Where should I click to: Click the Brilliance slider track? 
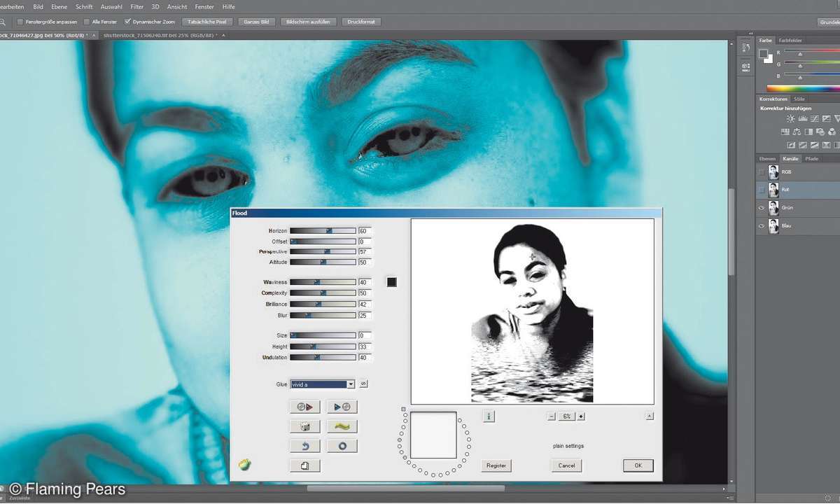pyautogui.click(x=323, y=304)
